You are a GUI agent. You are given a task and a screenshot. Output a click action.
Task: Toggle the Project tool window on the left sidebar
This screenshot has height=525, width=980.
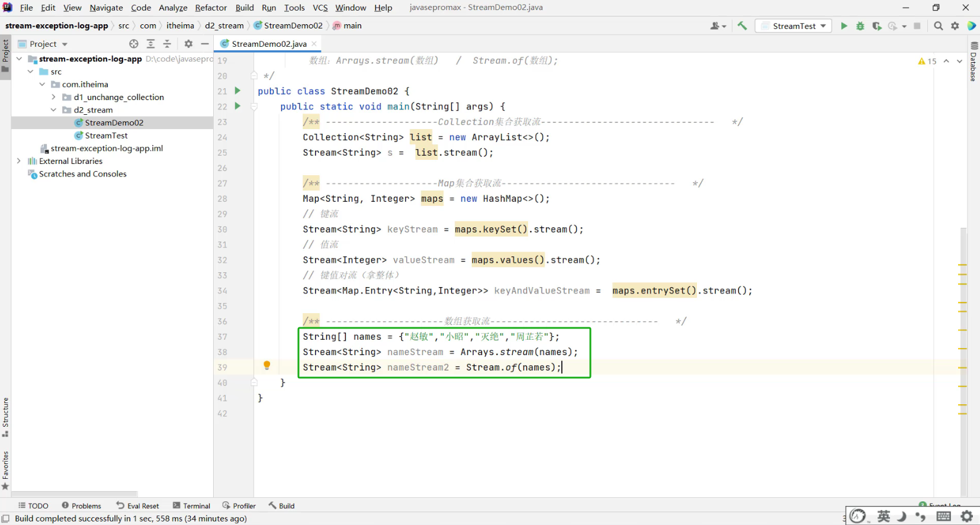pyautogui.click(x=5, y=56)
